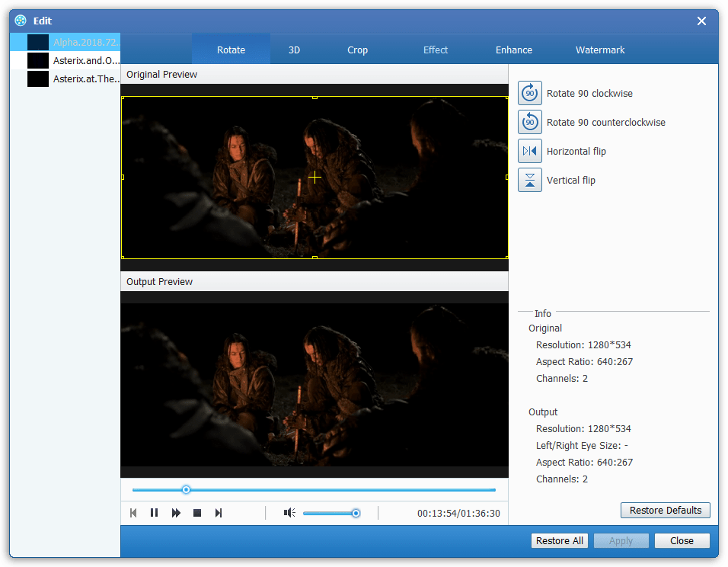Click the bottom-middle crop handle

coord(315,258)
